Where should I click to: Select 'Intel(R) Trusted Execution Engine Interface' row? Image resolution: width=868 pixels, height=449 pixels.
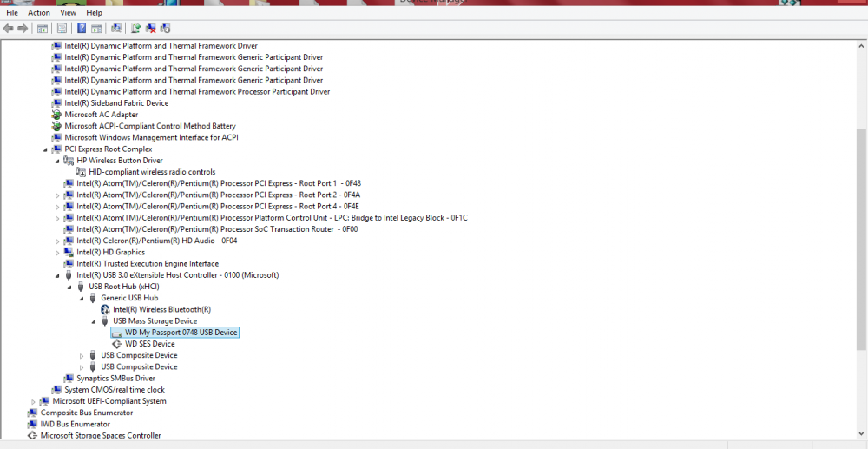(148, 263)
